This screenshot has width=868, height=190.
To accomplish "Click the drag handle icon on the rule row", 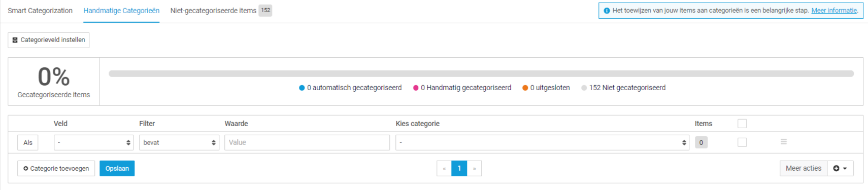I will point(784,142).
